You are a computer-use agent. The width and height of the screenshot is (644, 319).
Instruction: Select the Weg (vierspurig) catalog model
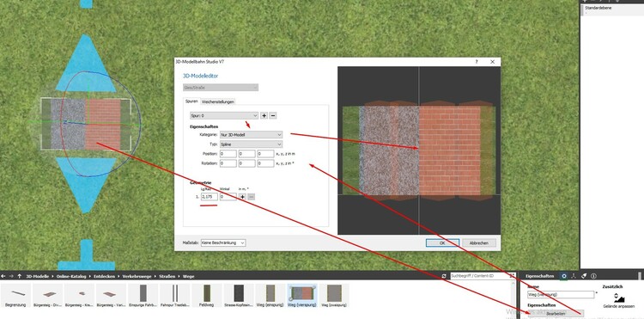(302, 296)
